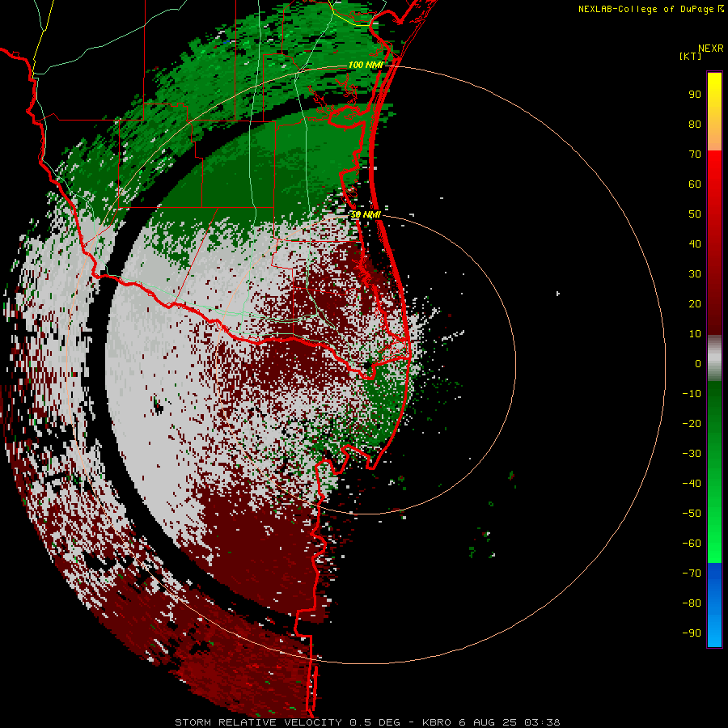Click the 10 value on the velocity scale
728x728 pixels.
click(695, 334)
